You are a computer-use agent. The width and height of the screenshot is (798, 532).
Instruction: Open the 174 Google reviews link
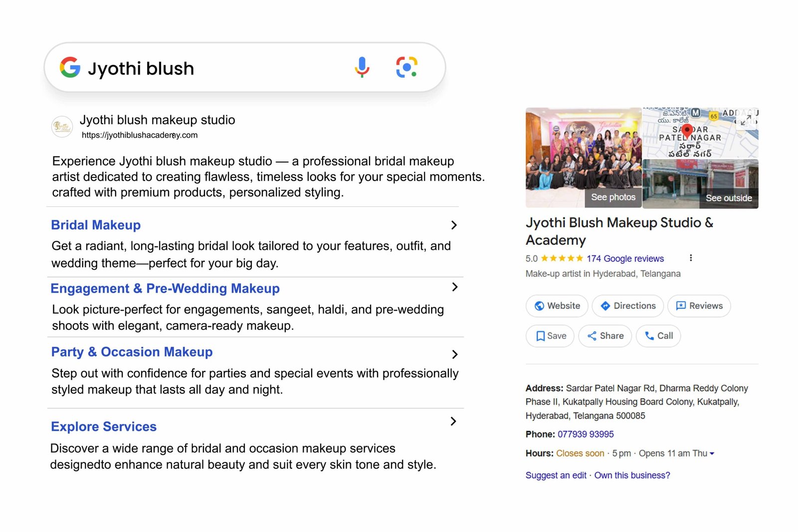tap(625, 259)
